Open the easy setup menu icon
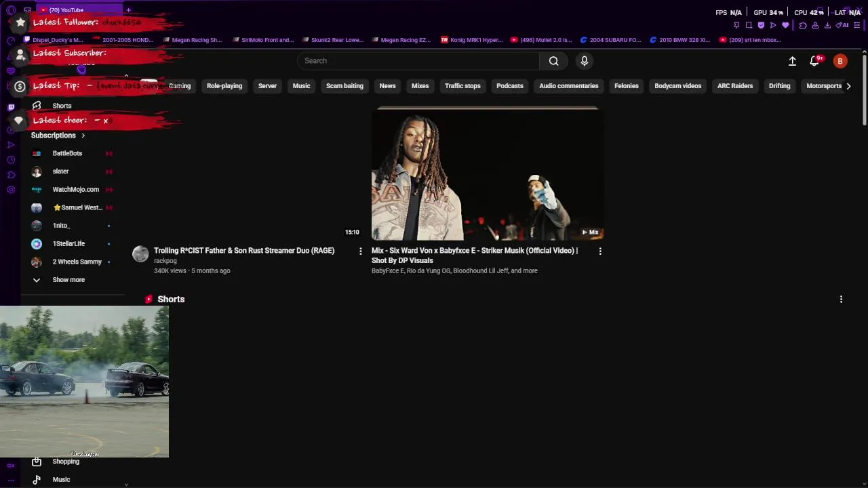 857,25
